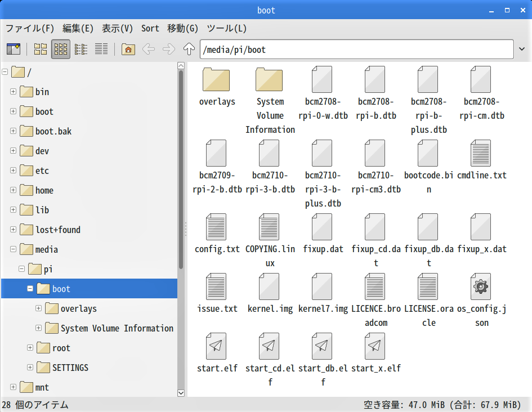
Task: Select the LICENCE.broadcom file icon
Action: 375,286
